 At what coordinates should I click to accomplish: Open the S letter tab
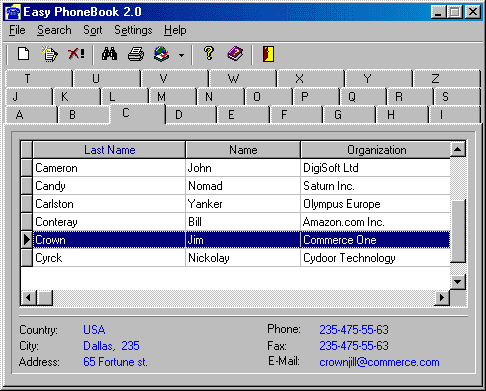[457, 97]
